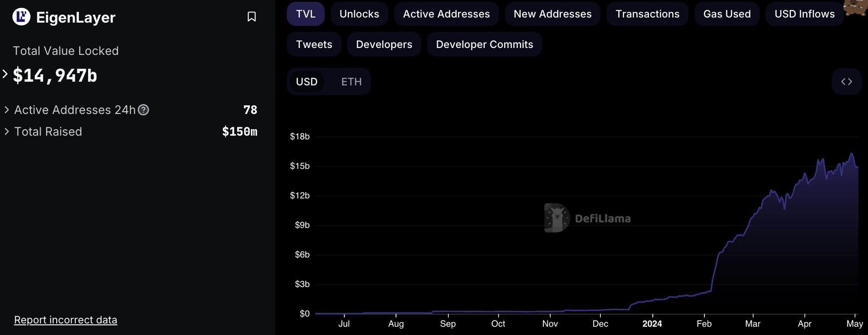Screen dimensions: 868x335
Task: Click the help icon beside Active Addresses 24h
Action: [x=143, y=110]
